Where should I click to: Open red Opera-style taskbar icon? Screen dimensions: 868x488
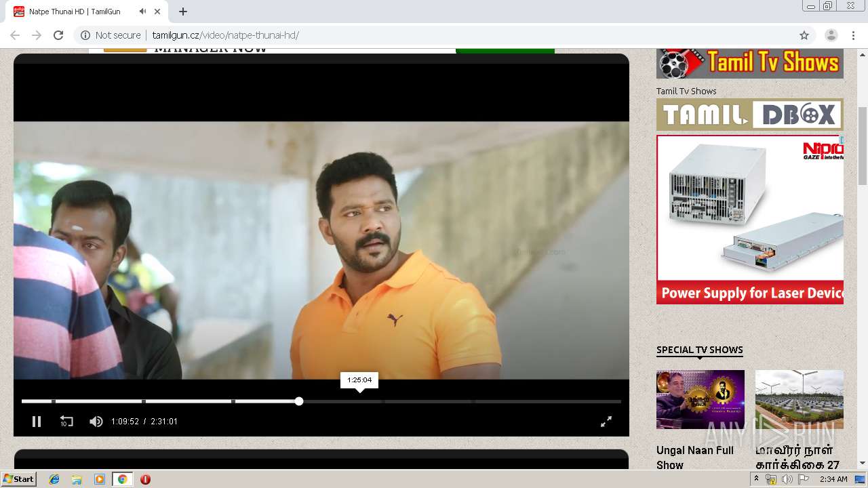145,479
